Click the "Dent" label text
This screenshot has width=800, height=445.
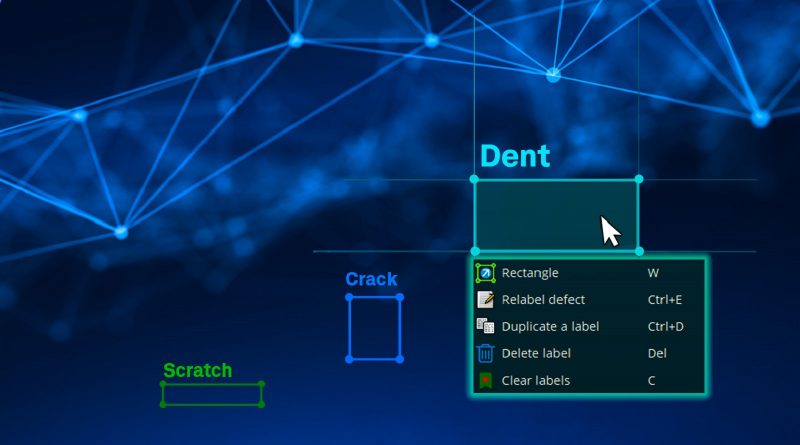pyautogui.click(x=515, y=156)
